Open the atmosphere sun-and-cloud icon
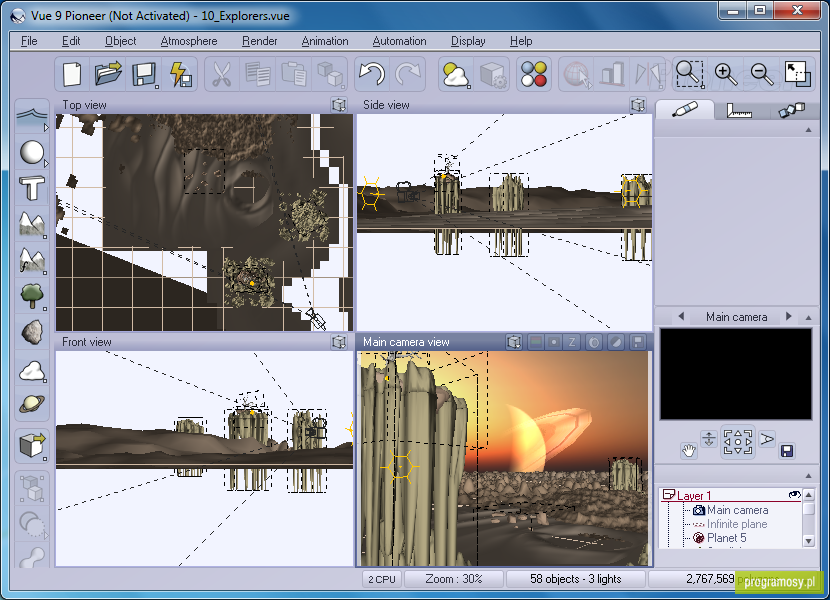830x600 pixels. [x=456, y=74]
